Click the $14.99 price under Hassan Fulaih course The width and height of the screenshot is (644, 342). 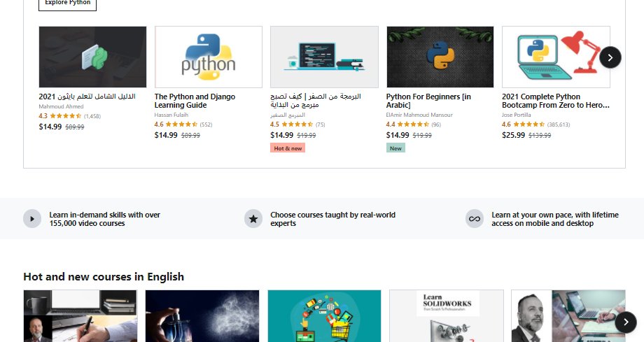point(166,135)
